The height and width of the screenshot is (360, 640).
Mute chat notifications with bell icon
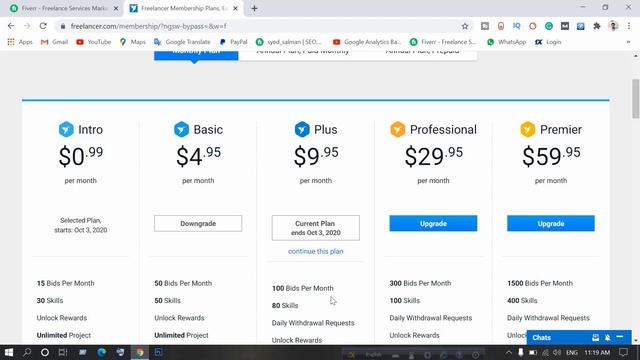point(608,338)
